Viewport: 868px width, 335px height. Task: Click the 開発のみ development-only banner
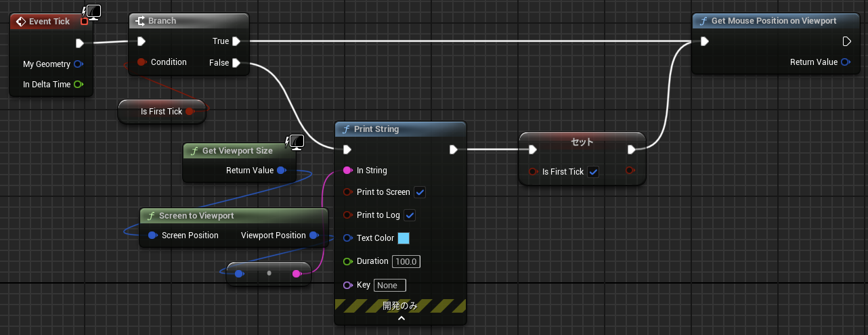point(401,305)
